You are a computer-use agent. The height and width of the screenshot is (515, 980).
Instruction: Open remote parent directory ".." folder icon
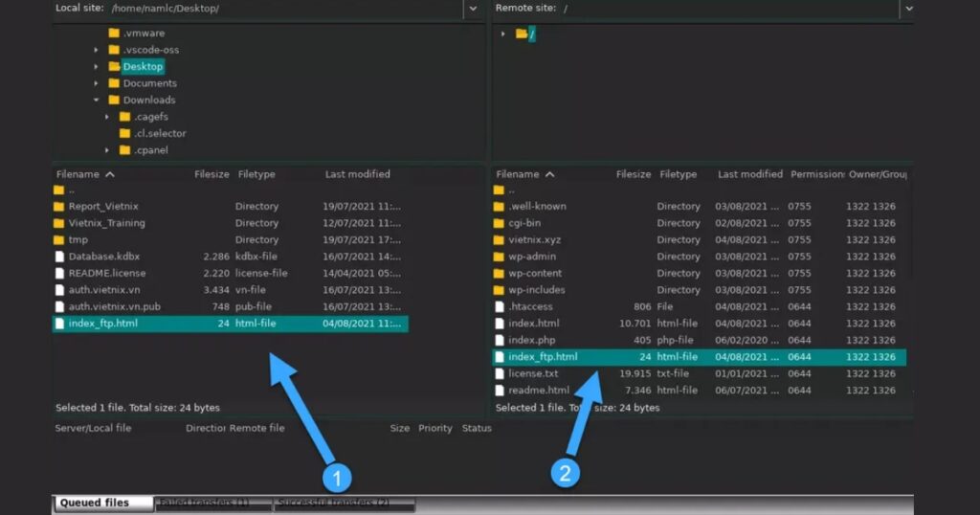click(x=499, y=190)
